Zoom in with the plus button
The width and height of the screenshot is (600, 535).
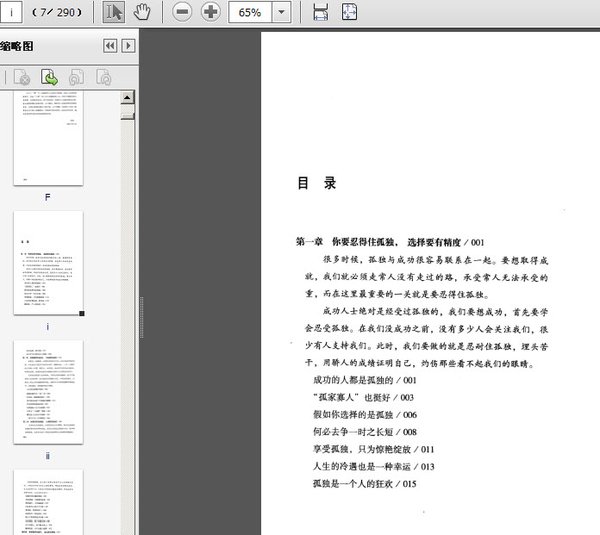[x=211, y=12]
